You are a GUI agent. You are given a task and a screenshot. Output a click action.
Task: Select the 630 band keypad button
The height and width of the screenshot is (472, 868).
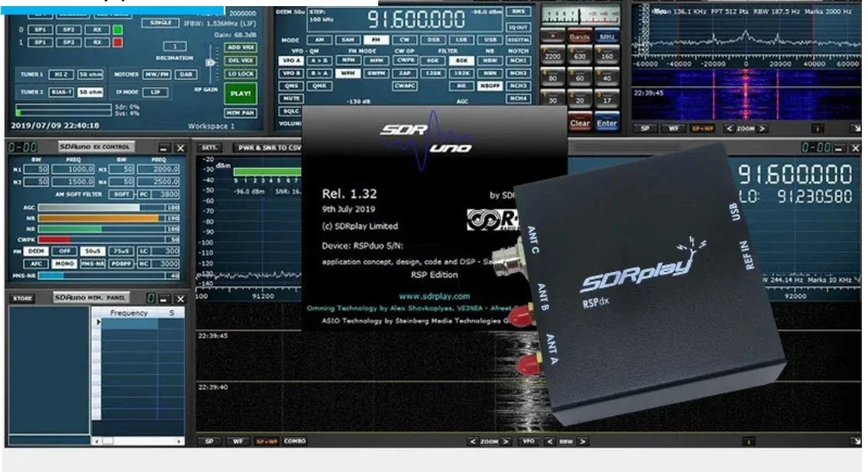tap(580, 55)
